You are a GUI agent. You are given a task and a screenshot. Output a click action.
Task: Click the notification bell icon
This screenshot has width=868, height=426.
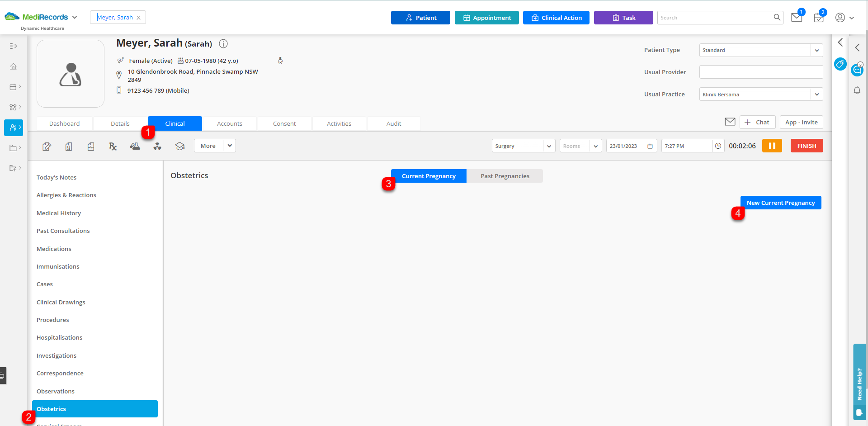pos(857,90)
